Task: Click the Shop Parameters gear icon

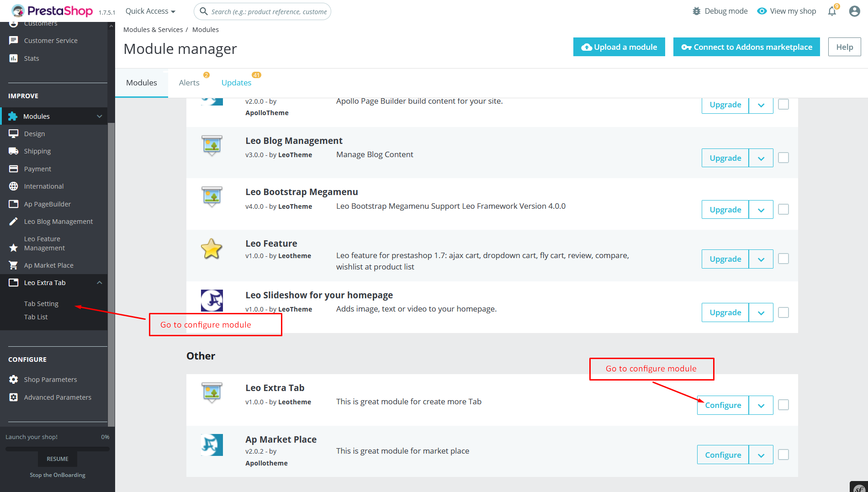Action: coord(14,380)
